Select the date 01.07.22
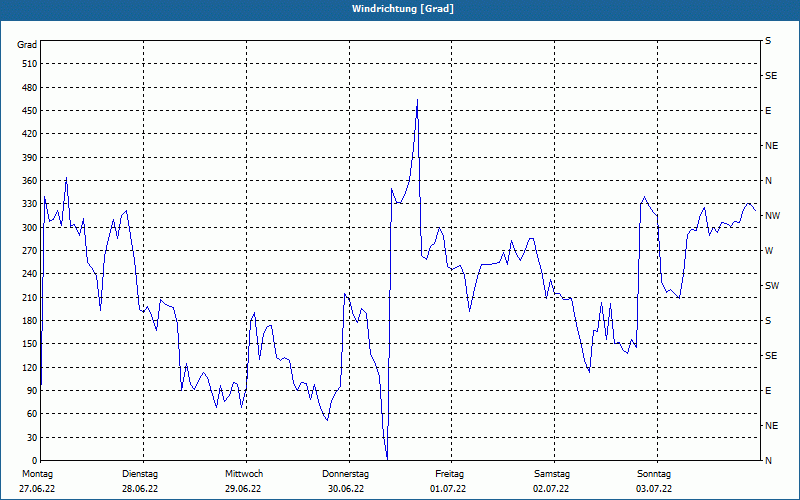The image size is (800, 500). pyautogui.click(x=448, y=489)
